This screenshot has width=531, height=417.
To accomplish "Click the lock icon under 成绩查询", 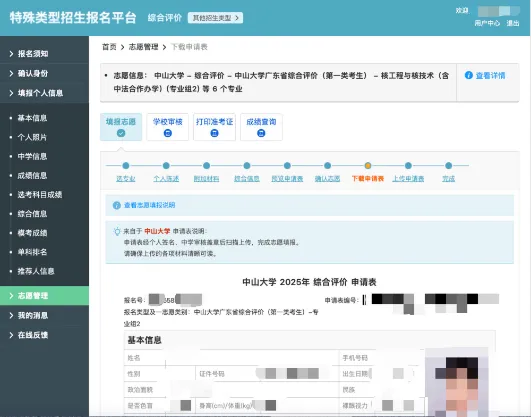I will pos(261,133).
